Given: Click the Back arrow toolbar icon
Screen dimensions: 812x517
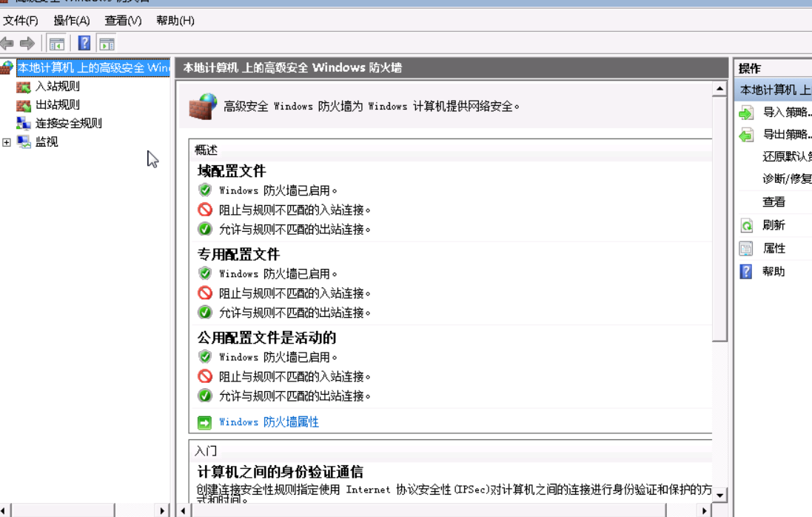Looking at the screenshot, I should [7, 44].
